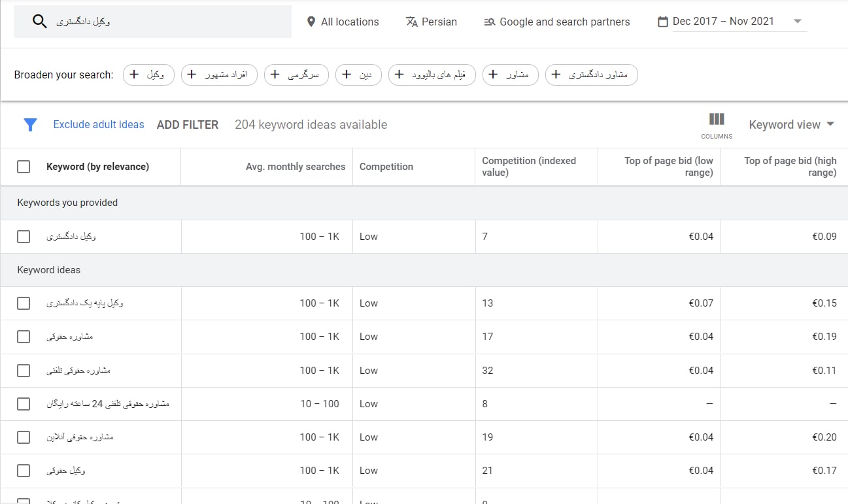The width and height of the screenshot is (848, 504).
Task: Add مشاور دادگستری using its plus icon
Action: pos(556,75)
